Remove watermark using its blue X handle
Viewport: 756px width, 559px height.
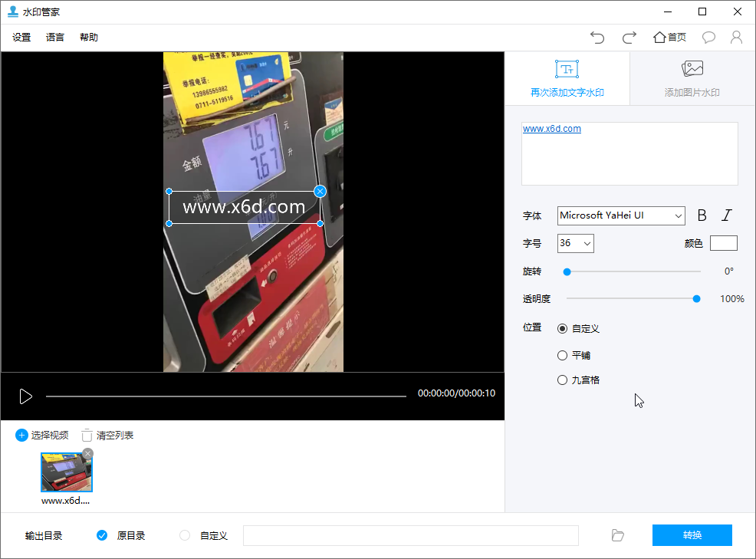[320, 191]
